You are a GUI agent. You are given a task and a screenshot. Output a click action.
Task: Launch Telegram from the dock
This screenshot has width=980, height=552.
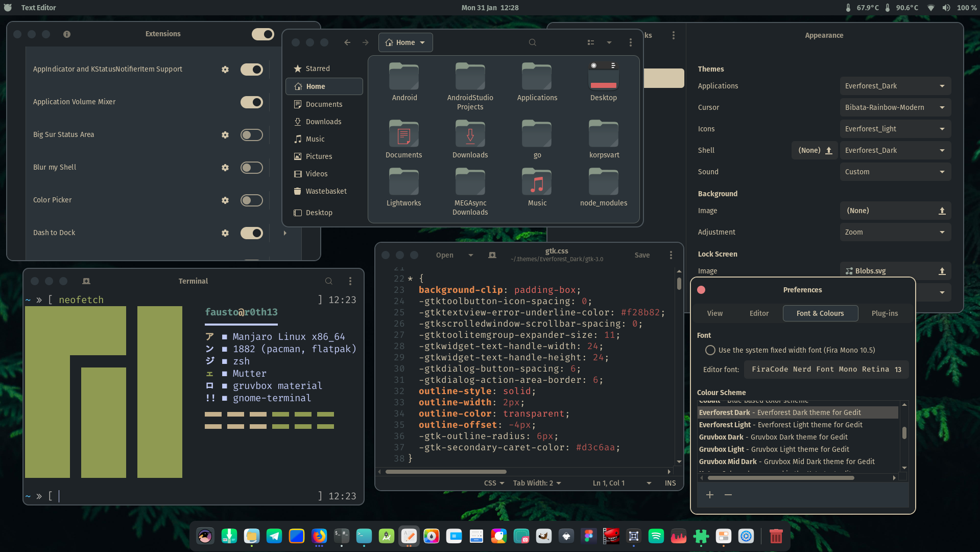274,536
